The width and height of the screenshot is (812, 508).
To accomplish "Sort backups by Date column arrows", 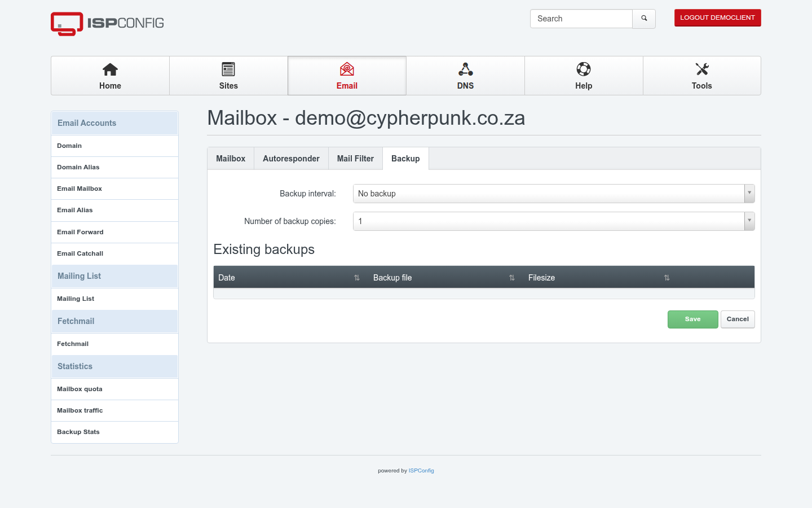I will (356, 278).
